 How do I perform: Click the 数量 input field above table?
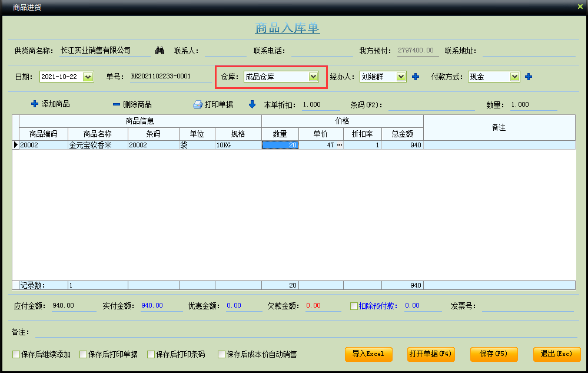point(533,105)
